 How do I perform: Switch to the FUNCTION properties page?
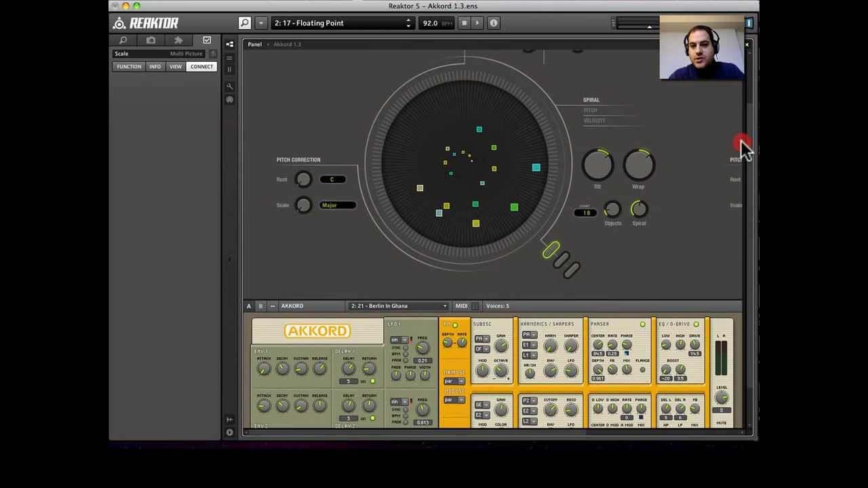(128, 66)
